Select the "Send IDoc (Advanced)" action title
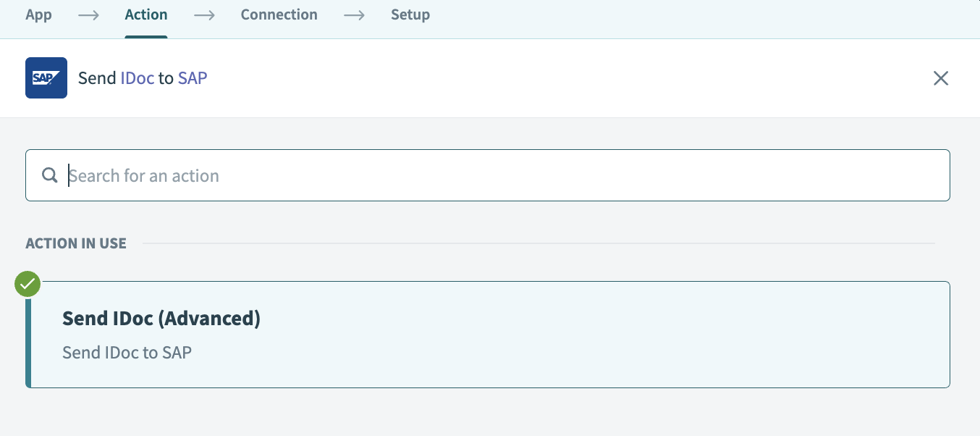 [x=161, y=318]
